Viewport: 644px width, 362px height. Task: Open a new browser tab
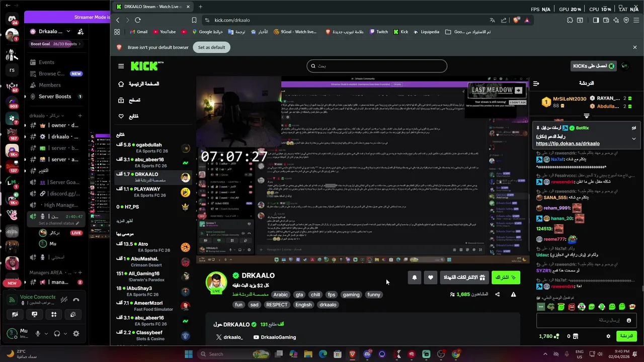point(200,7)
